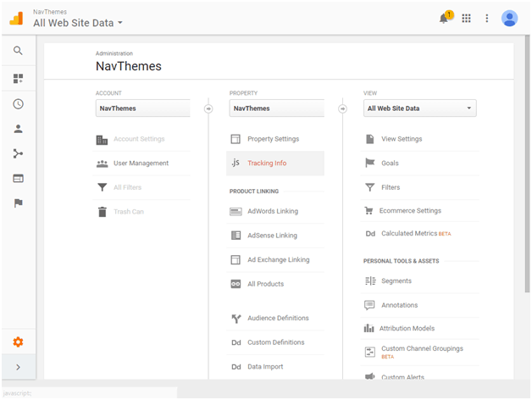This screenshot has width=532, height=400.
Task: Open Custom Alerts
Action: tap(402, 377)
